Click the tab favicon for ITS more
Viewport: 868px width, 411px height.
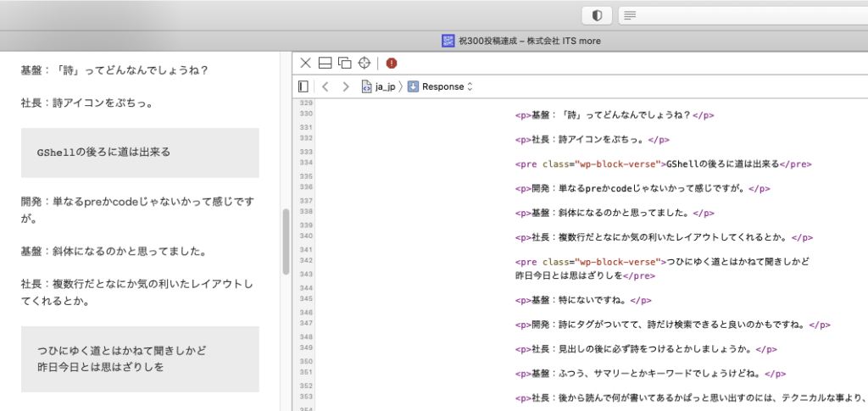coord(448,41)
